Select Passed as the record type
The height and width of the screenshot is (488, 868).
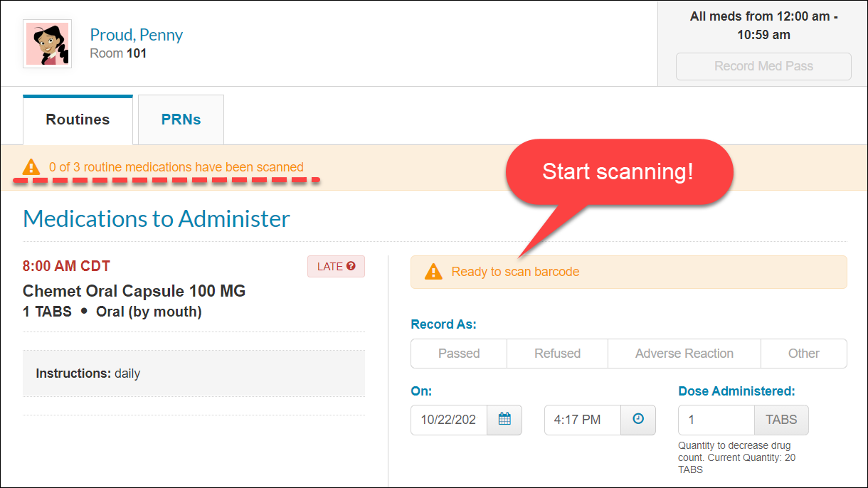458,354
